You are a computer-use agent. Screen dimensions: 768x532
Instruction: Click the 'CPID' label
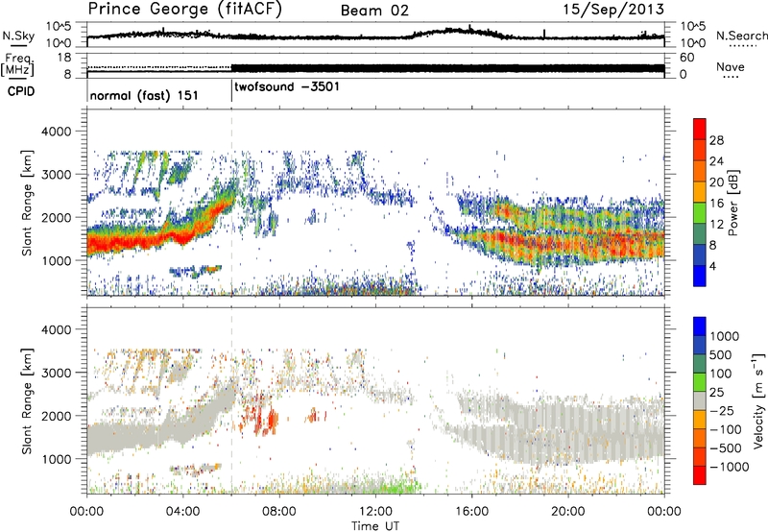pos(21,91)
